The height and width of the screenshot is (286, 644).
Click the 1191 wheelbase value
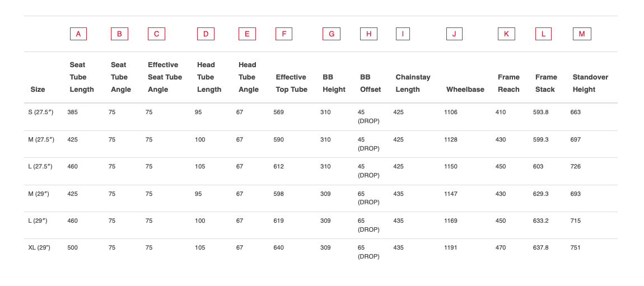click(x=451, y=248)
